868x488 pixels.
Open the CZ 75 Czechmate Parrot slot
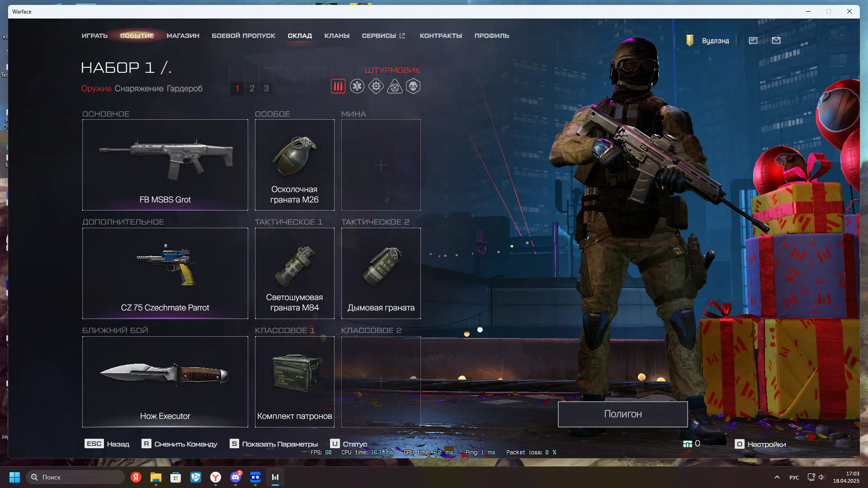[165, 273]
